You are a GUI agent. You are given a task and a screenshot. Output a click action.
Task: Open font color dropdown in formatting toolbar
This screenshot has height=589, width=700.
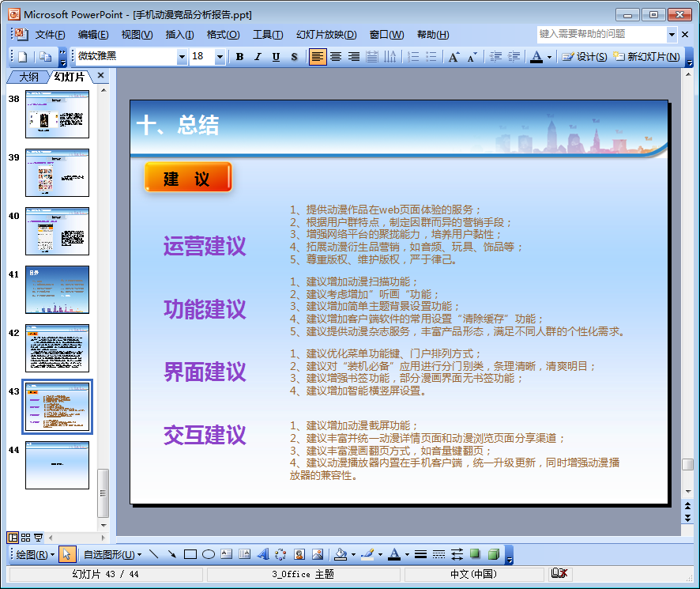click(550, 57)
